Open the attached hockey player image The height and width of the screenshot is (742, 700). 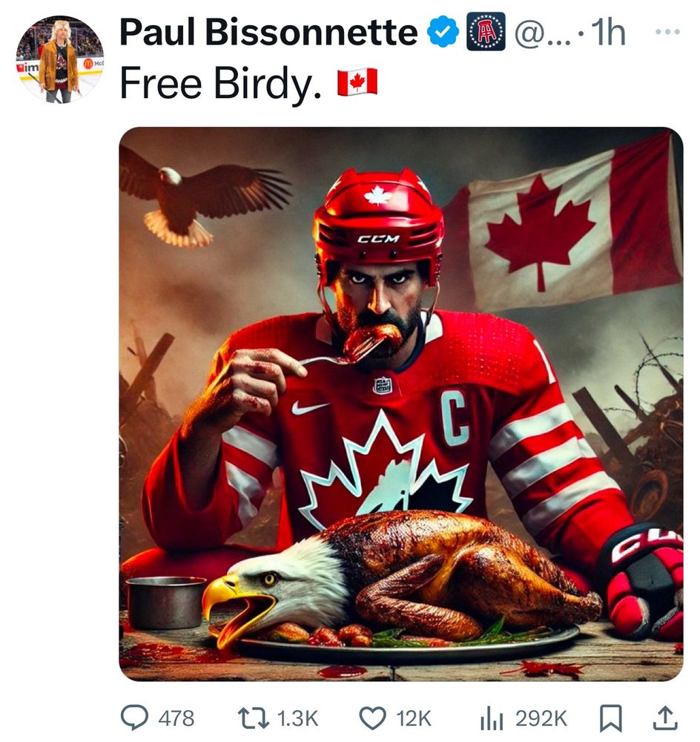pyautogui.click(x=400, y=404)
